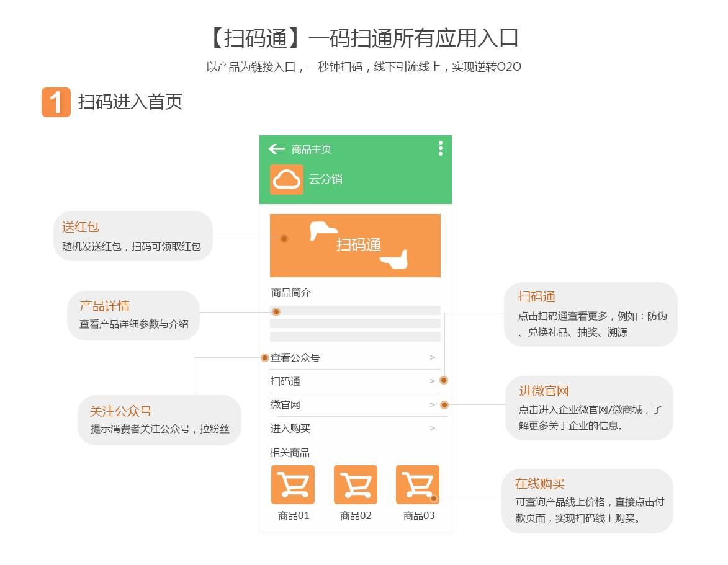Tap the 云分销 cloud logo icon

click(x=287, y=180)
